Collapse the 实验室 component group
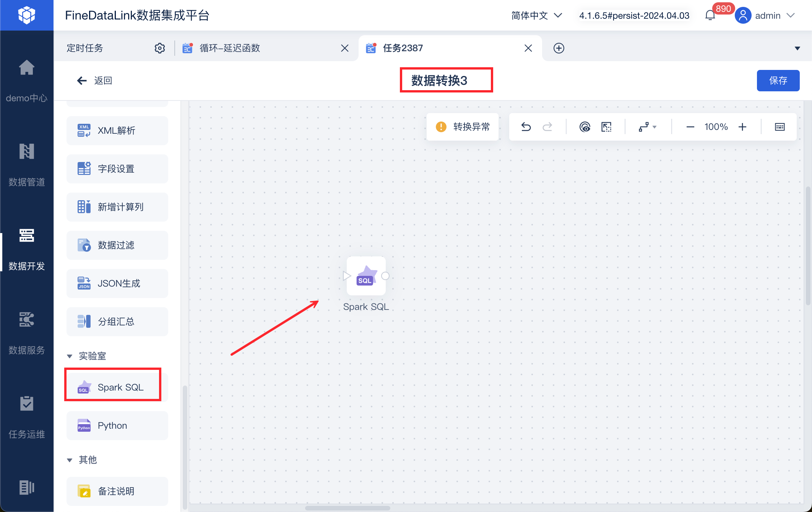 70,356
